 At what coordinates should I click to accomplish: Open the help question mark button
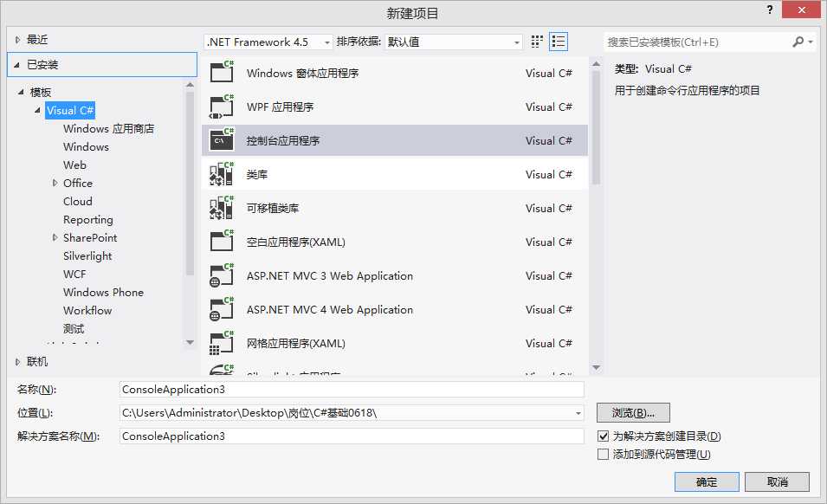pyautogui.click(x=770, y=10)
